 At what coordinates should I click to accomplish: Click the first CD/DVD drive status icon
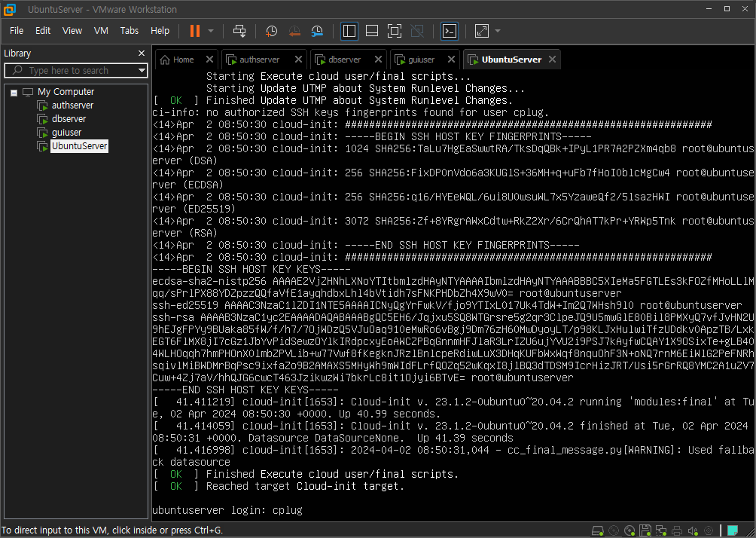click(614, 530)
